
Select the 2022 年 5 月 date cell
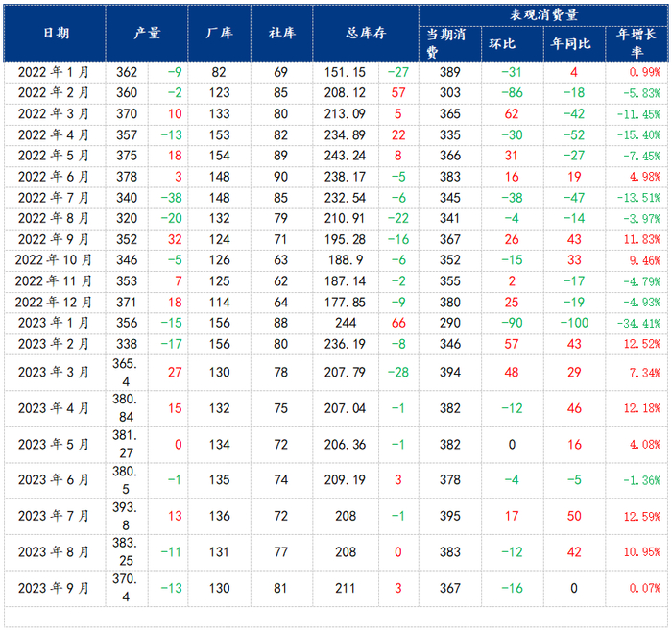[54, 156]
